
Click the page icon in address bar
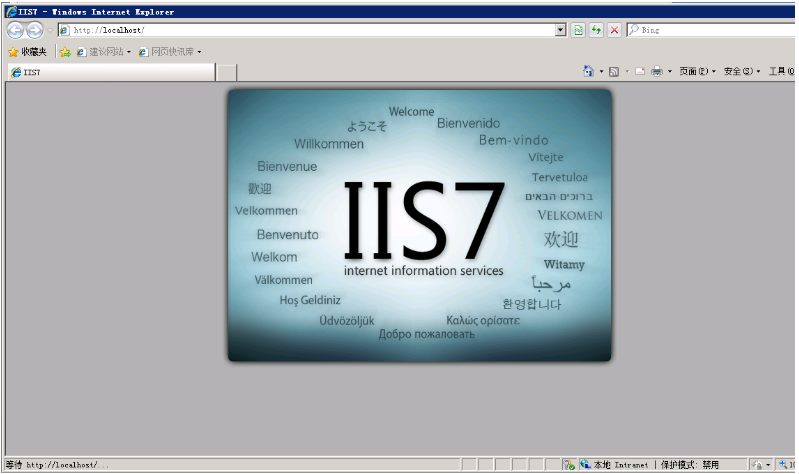(x=64, y=31)
